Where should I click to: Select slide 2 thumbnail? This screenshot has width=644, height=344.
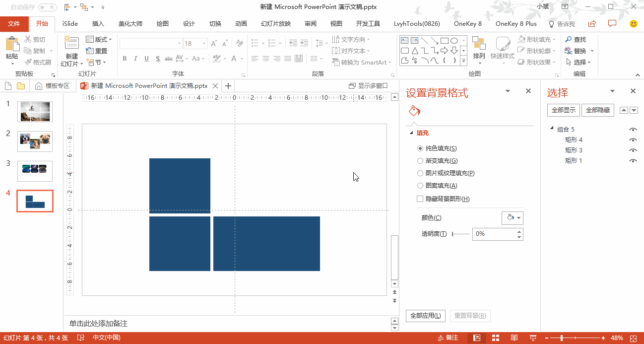(35, 141)
